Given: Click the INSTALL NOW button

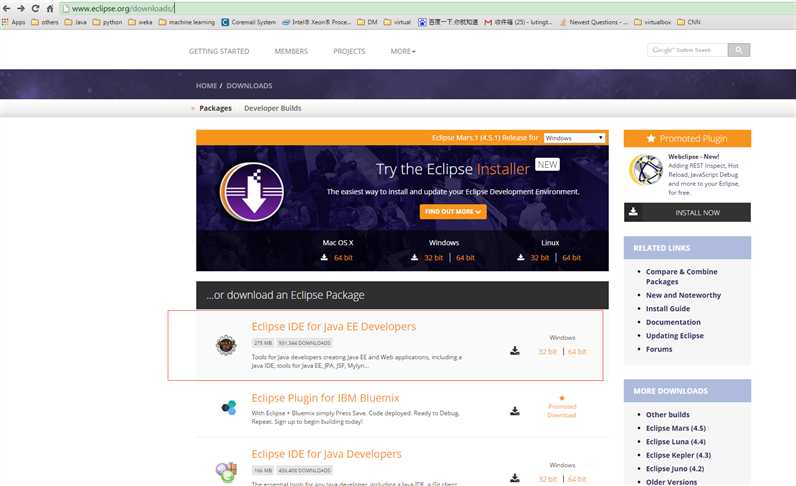Looking at the screenshot, I should pos(687,212).
